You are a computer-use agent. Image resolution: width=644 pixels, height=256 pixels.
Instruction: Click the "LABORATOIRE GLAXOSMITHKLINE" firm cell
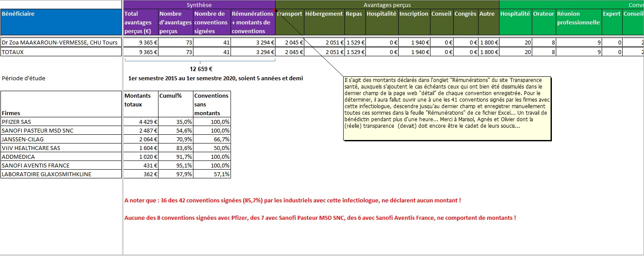pos(61,174)
